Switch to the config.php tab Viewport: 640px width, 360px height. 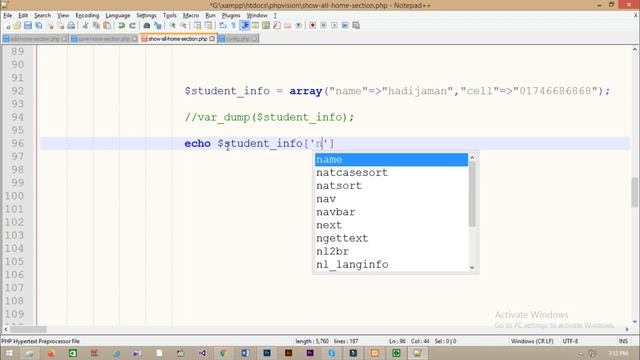click(238, 39)
